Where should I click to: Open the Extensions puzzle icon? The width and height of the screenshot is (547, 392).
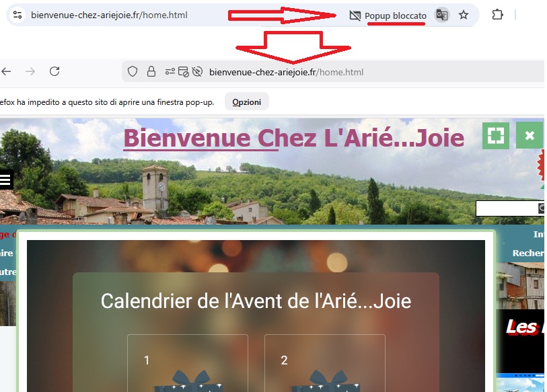[497, 15]
